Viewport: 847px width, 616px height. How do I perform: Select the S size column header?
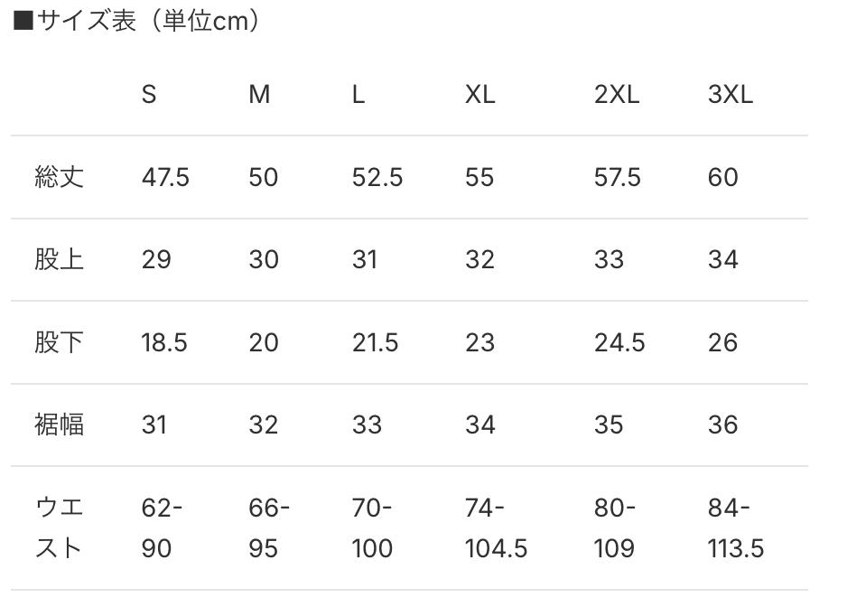(x=149, y=95)
